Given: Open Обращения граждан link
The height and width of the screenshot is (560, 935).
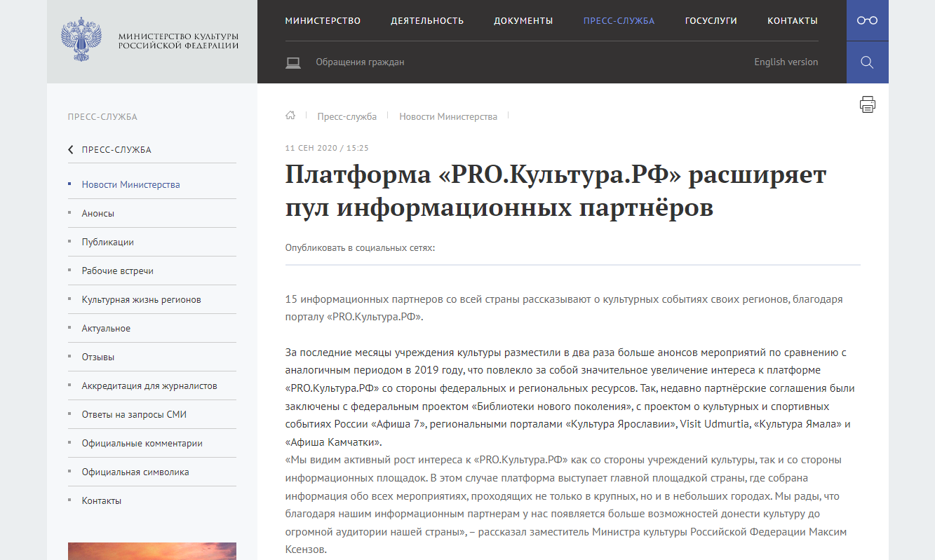Looking at the screenshot, I should (x=360, y=62).
